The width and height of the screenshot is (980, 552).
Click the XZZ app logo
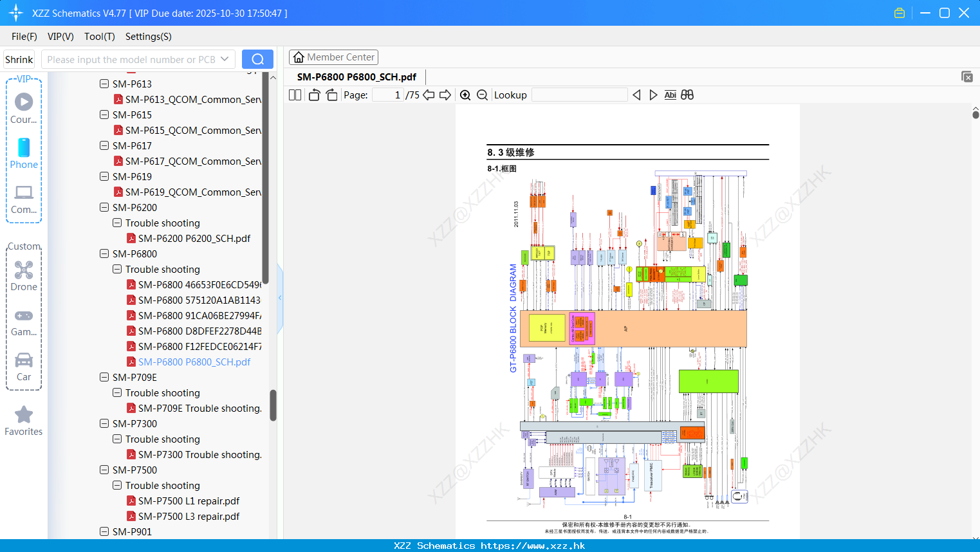(16, 13)
